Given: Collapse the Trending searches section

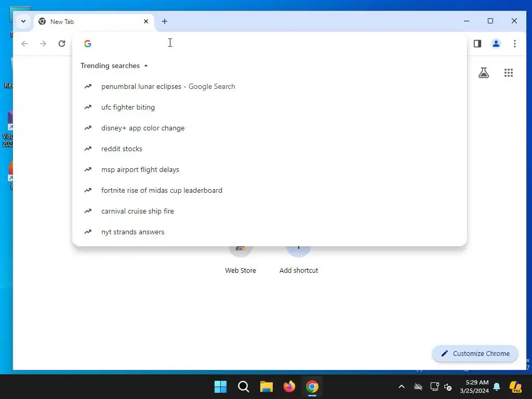Looking at the screenshot, I should 146,65.
